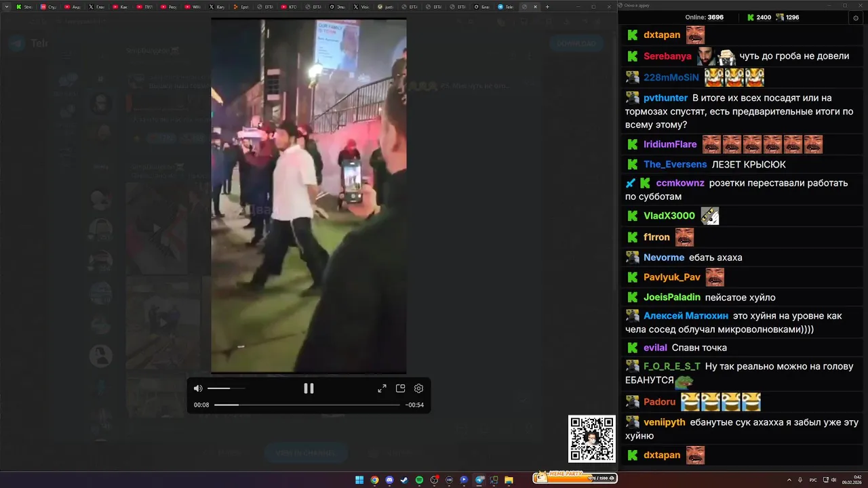Click username ccmkownz in chat

point(680,183)
